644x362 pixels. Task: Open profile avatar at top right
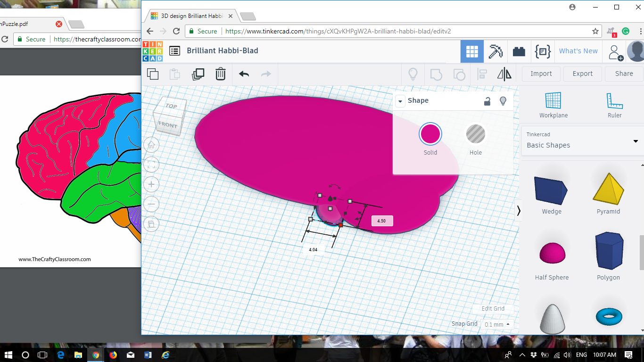(636, 51)
